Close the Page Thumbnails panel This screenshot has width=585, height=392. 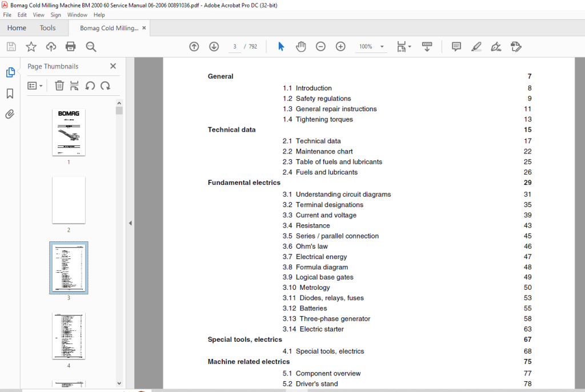pos(113,66)
